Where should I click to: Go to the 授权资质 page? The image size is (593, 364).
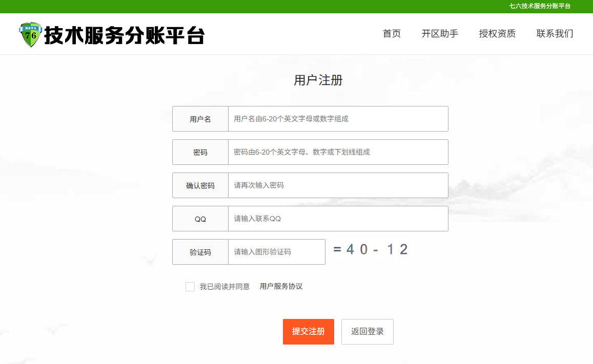[497, 34]
